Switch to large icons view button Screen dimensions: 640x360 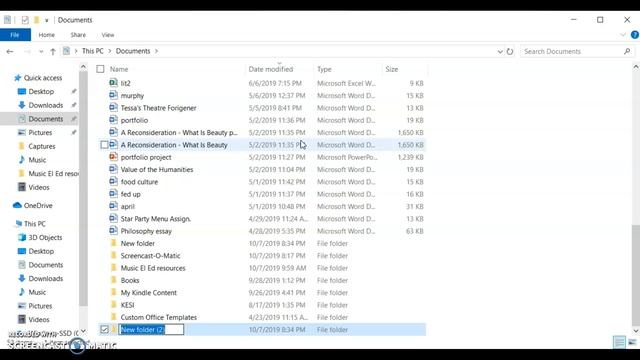[632, 342]
